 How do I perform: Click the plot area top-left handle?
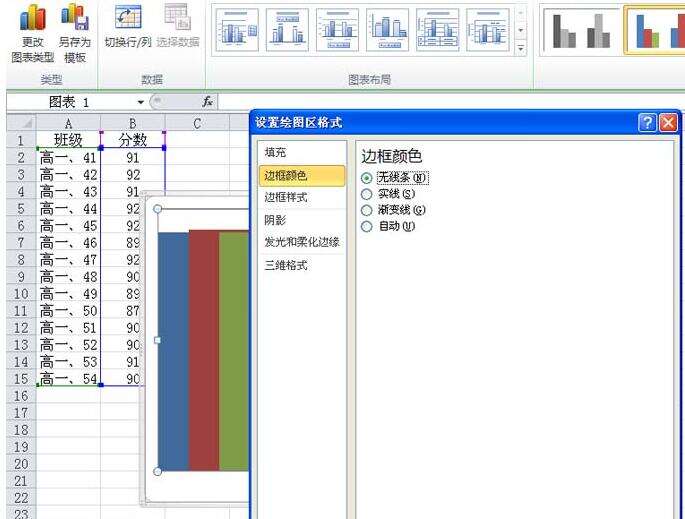[x=158, y=209]
